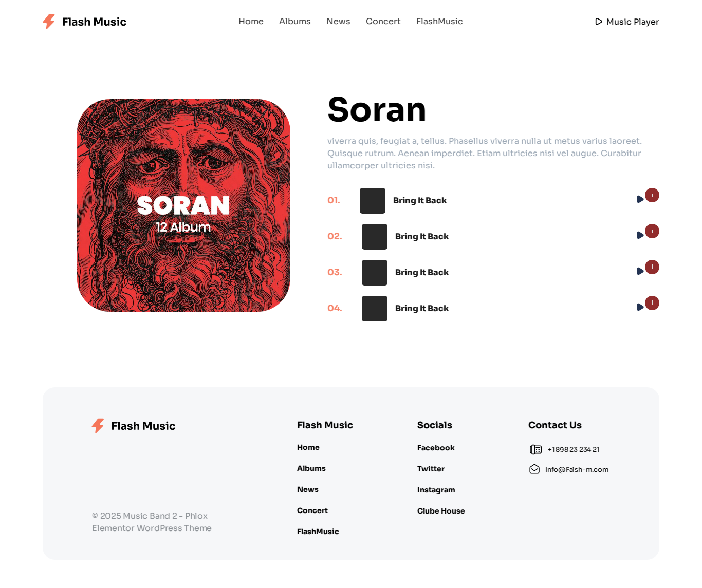Image resolution: width=702 pixels, height=588 pixels.
Task: Start playback of track 03
Action: pos(640,271)
